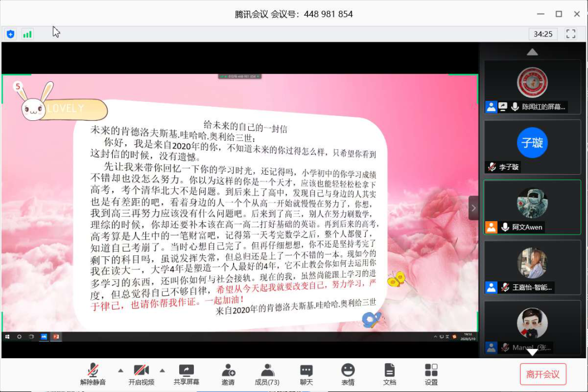588x392 pixels.
Task: Select 阿文Awen participant video tile
Action: click(x=532, y=207)
